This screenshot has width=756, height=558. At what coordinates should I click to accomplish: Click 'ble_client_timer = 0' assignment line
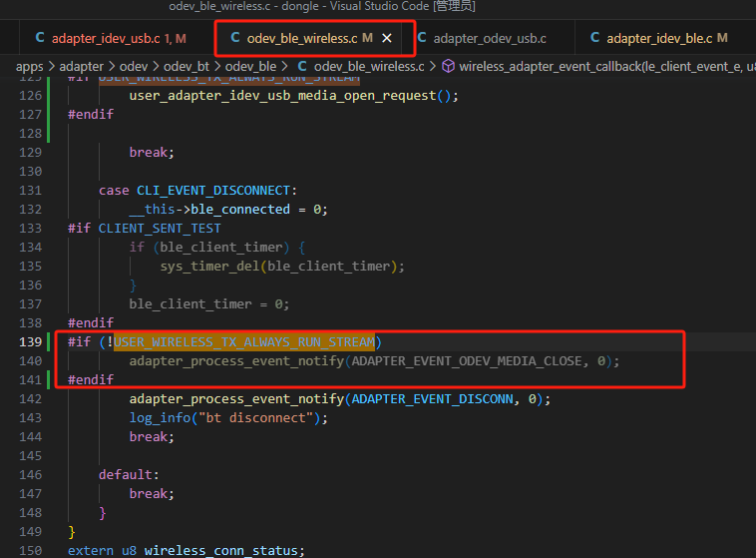tap(208, 304)
